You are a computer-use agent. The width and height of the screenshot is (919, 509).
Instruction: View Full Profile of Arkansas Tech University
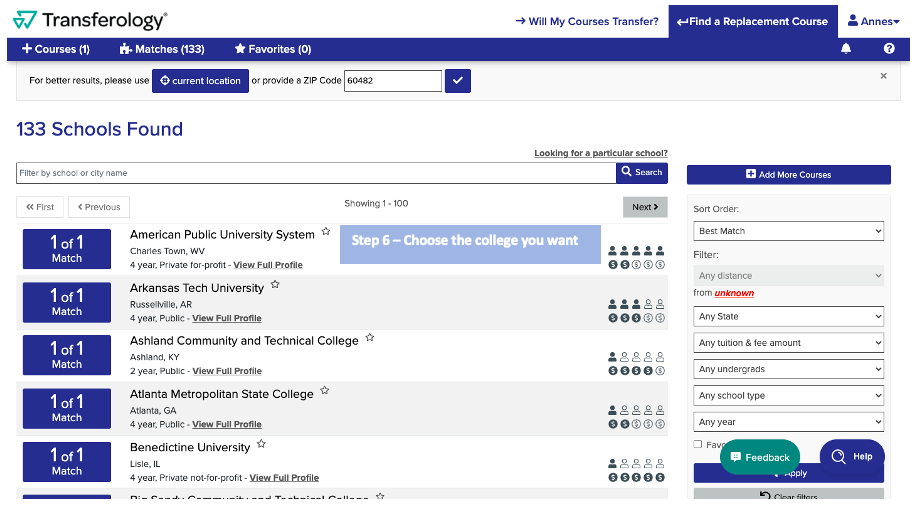click(227, 318)
